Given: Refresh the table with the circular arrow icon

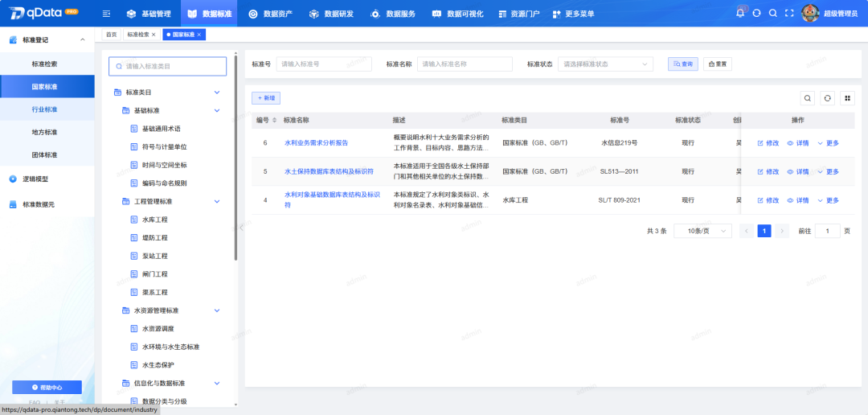Looking at the screenshot, I should [827, 98].
